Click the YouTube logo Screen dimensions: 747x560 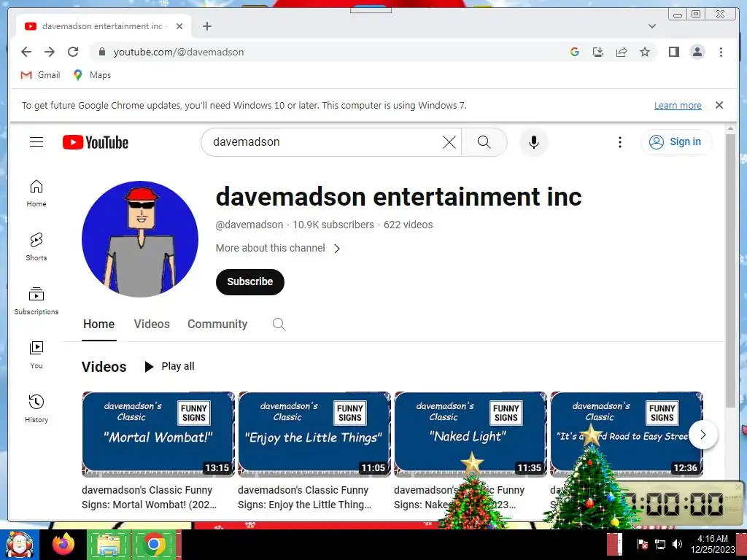pos(96,142)
